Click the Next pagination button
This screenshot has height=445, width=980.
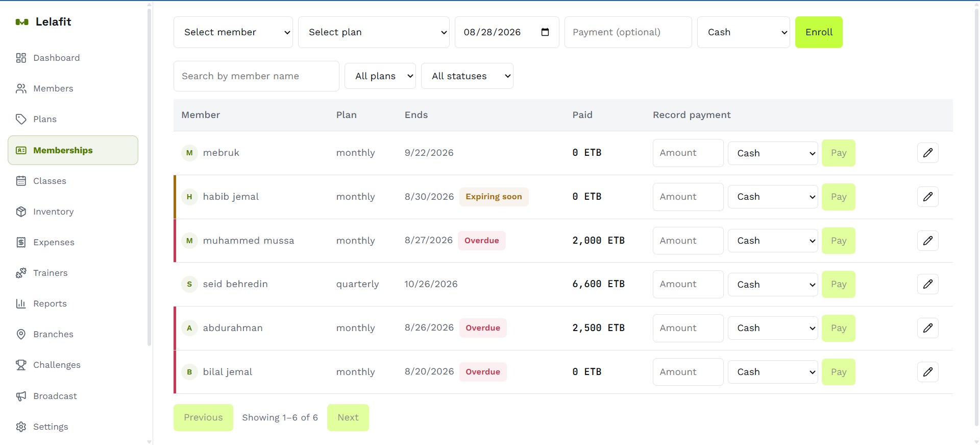point(348,417)
